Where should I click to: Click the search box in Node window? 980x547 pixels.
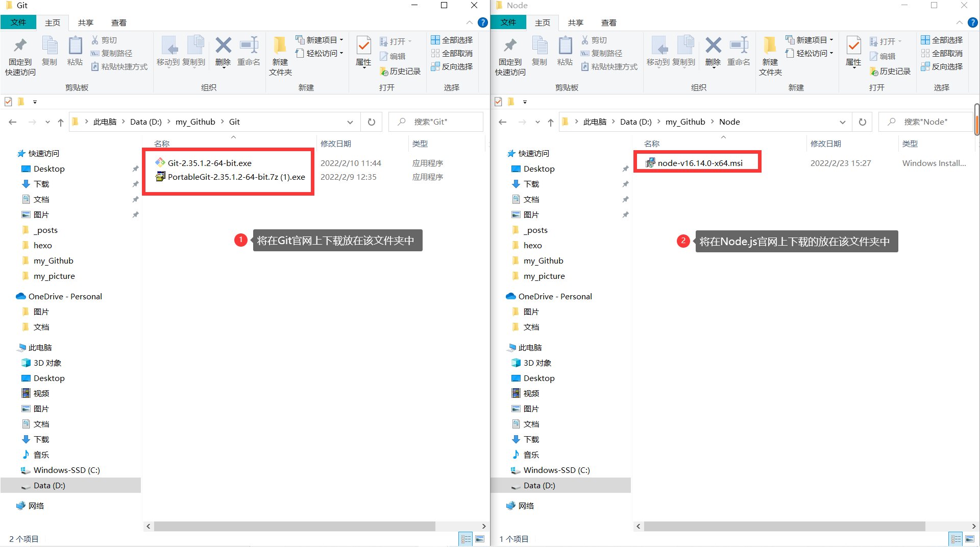click(x=925, y=122)
